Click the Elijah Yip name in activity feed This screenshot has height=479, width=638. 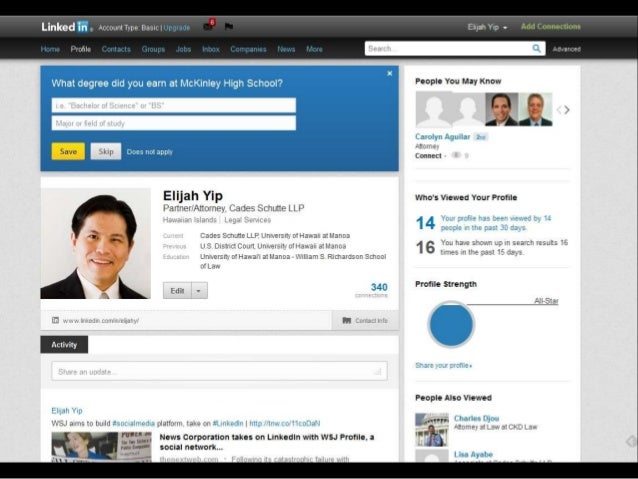pos(67,411)
